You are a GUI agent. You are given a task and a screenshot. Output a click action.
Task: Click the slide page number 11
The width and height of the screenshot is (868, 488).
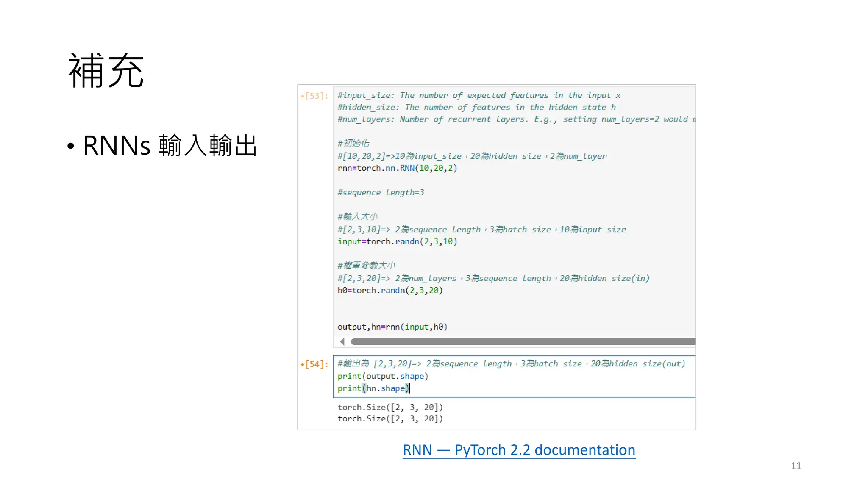click(796, 466)
